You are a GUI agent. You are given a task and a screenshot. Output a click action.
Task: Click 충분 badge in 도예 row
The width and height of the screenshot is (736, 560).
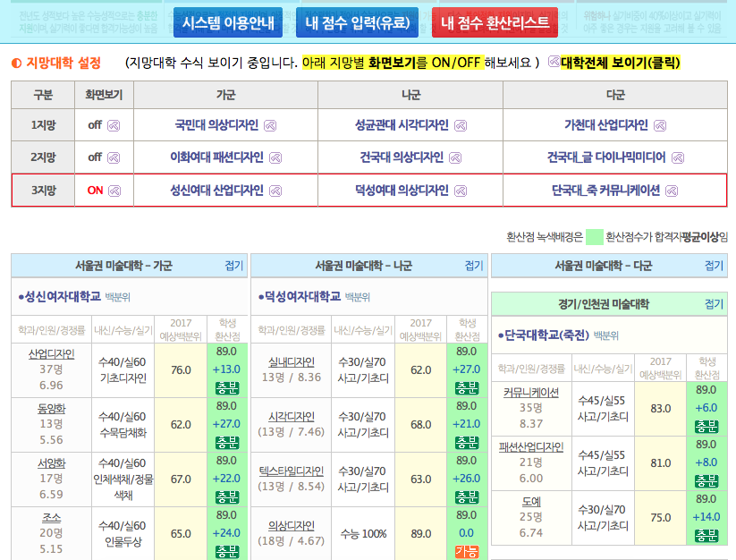[x=706, y=536]
